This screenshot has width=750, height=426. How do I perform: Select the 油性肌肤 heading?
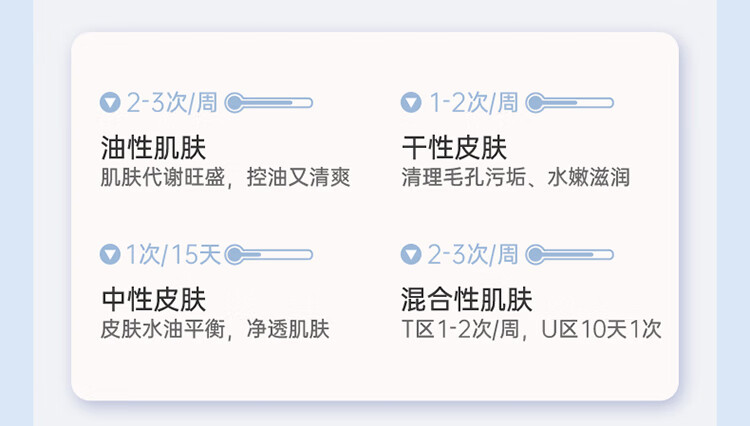[x=154, y=147]
